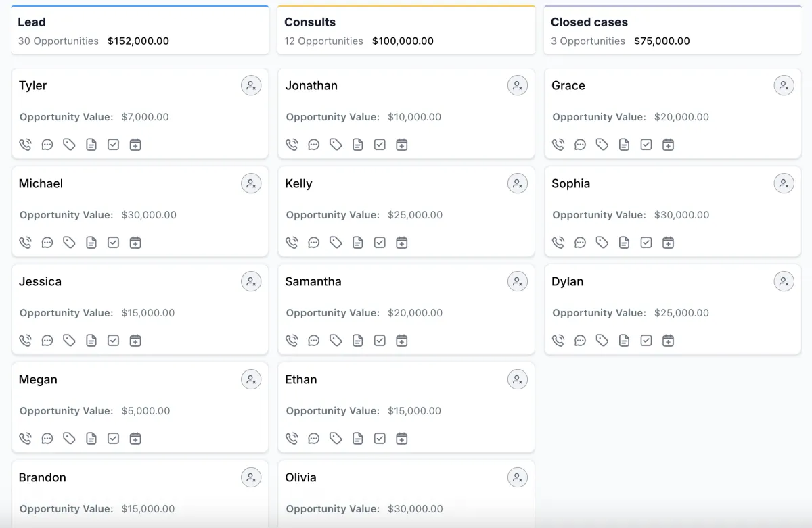Click the phone call icon on Tyler's card

pyautogui.click(x=25, y=144)
